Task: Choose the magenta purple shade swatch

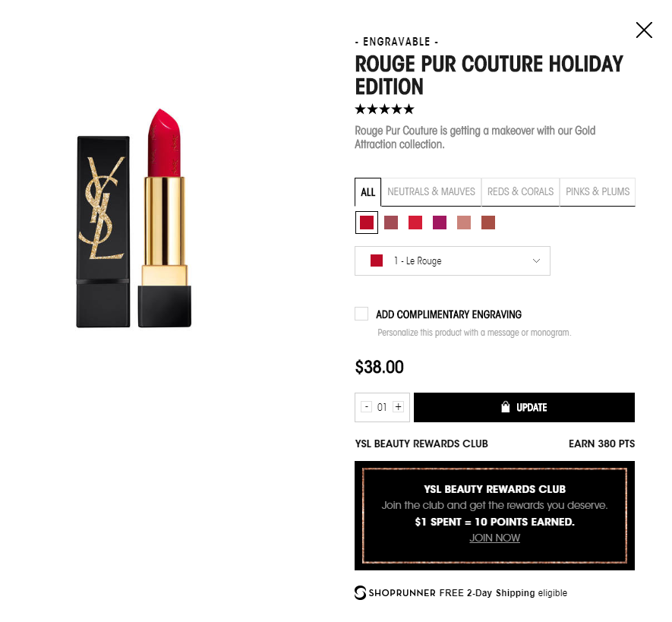Action: click(440, 223)
